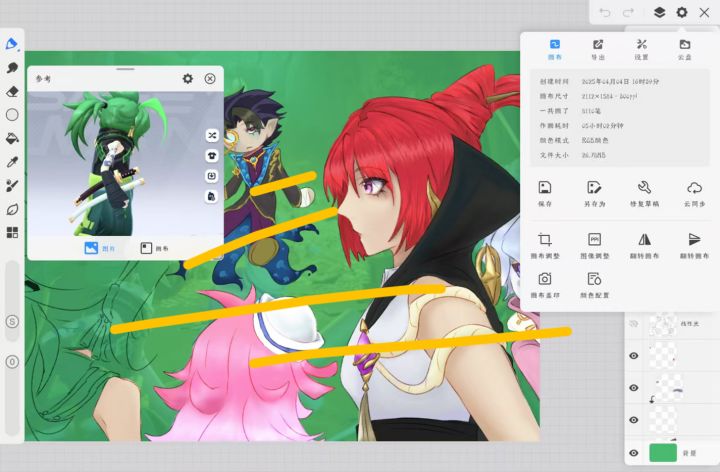The image size is (720, 472).
Task: Select the paint bucket fill tool
Action: point(12,138)
